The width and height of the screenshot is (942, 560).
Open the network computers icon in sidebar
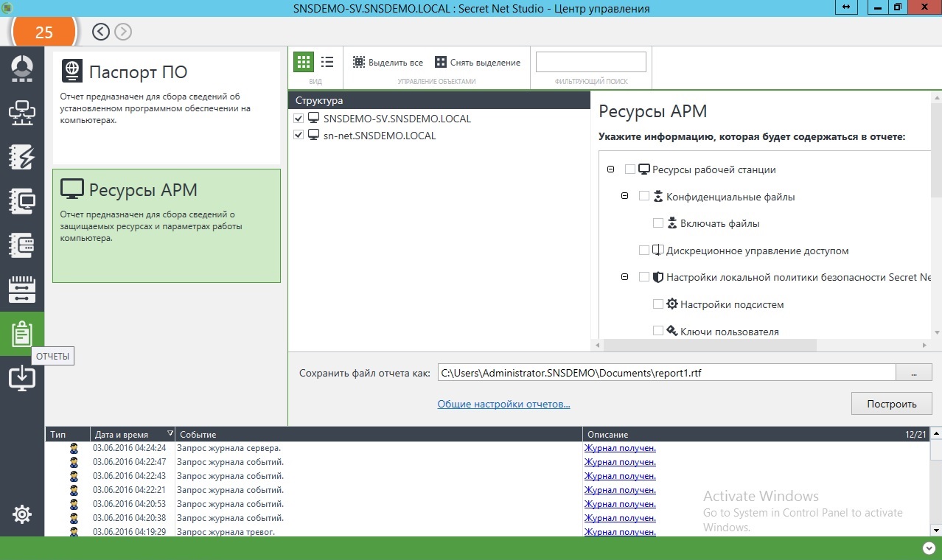(22, 112)
